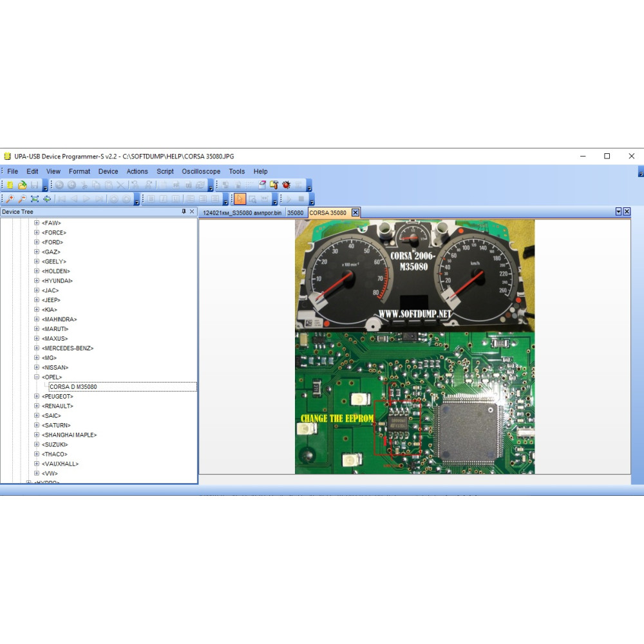Open the document tabs list dropdown arrow

tap(618, 211)
